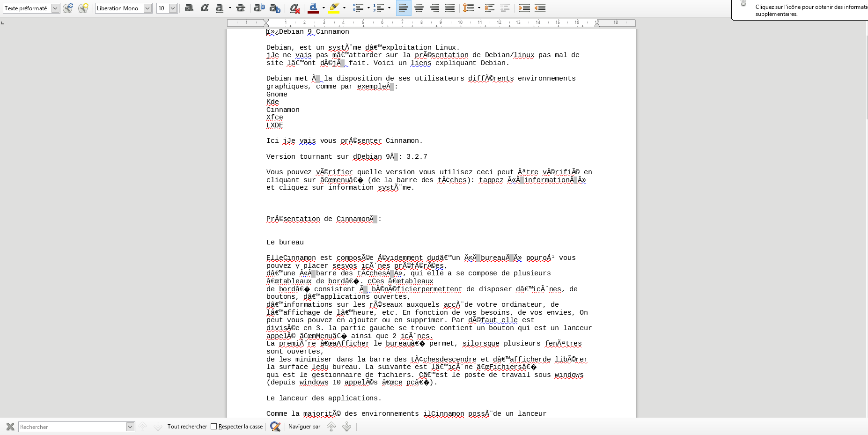868x435 pixels.
Task: Click the New Style icon
Action: coord(83,8)
